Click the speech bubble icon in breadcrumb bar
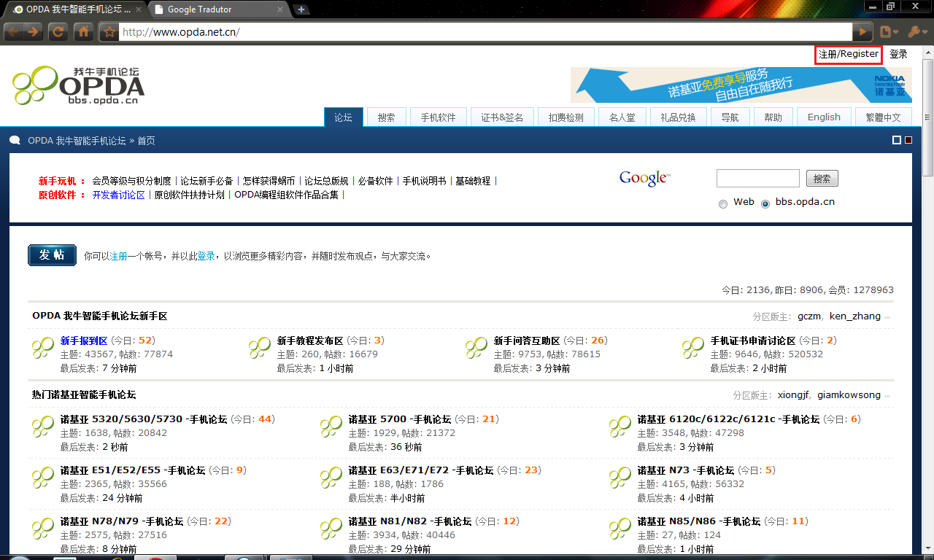This screenshot has height=560, width=934. [15, 141]
